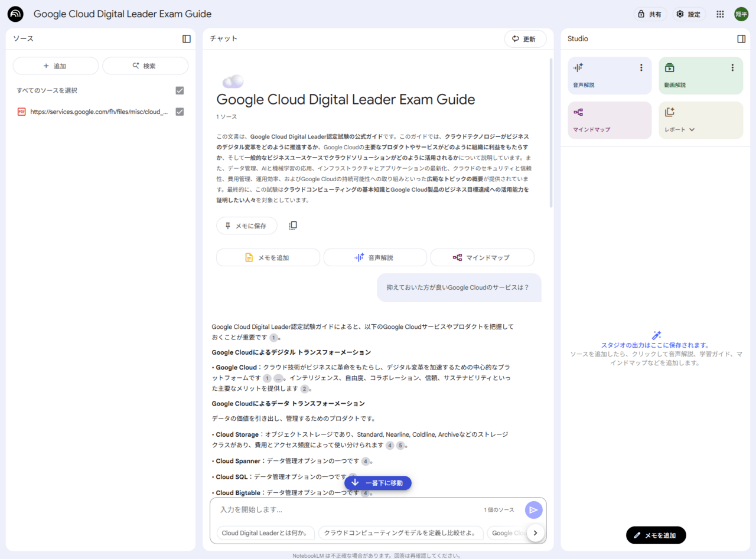This screenshot has height=559, width=756.
Task: Click the 1 ソース count under the title
Action: pyautogui.click(x=227, y=117)
